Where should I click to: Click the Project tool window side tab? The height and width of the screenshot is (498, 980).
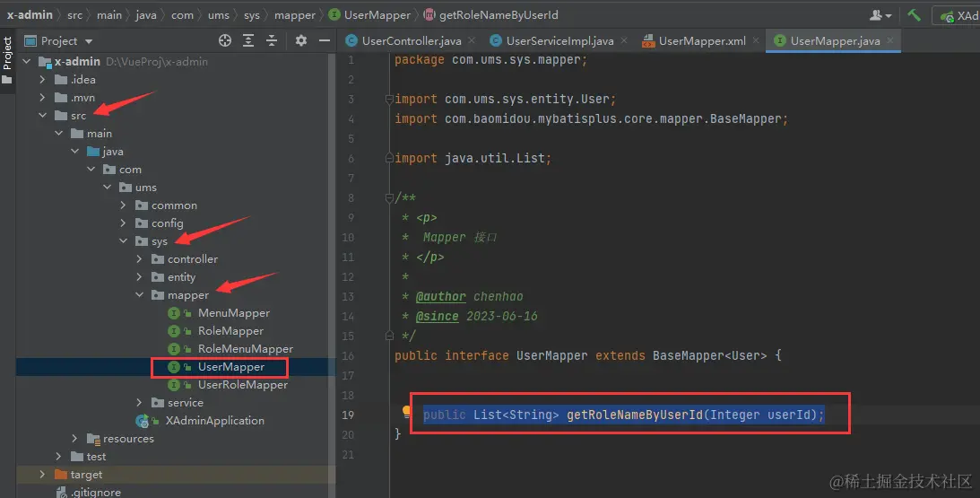(7, 61)
